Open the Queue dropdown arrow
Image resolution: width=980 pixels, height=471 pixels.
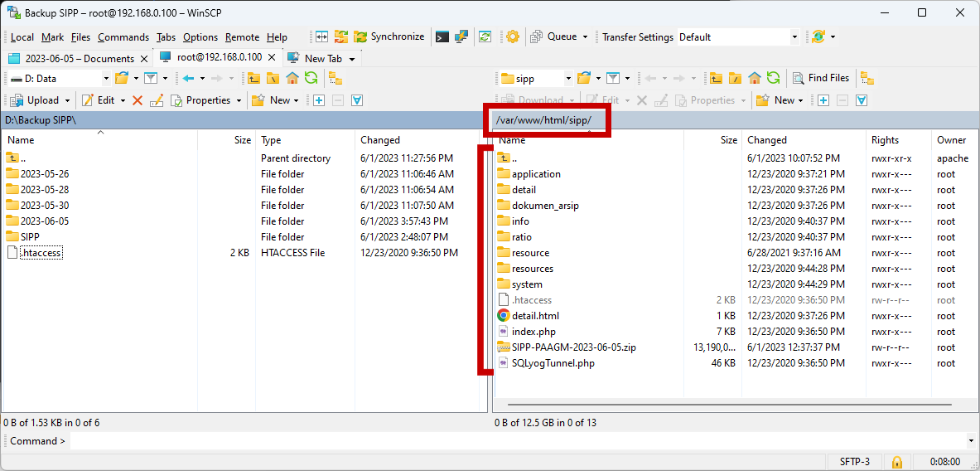[585, 37]
